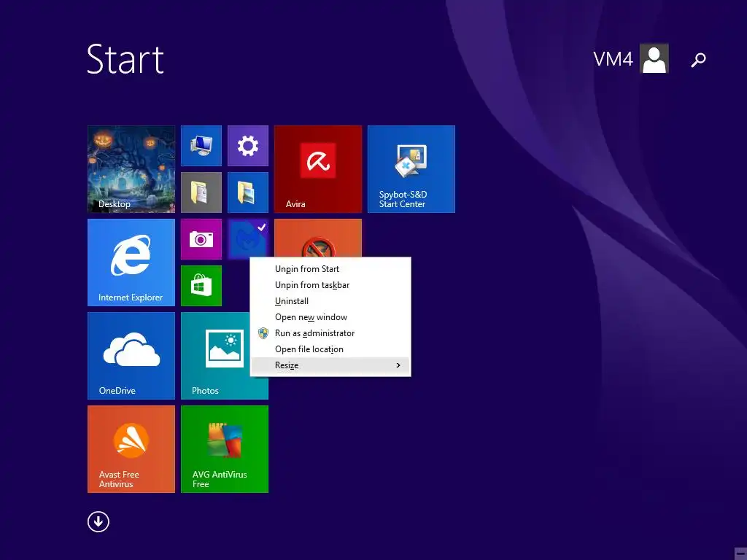Viewport: 747px width, 560px height.
Task: Open the OneDrive tile
Action: point(131,356)
